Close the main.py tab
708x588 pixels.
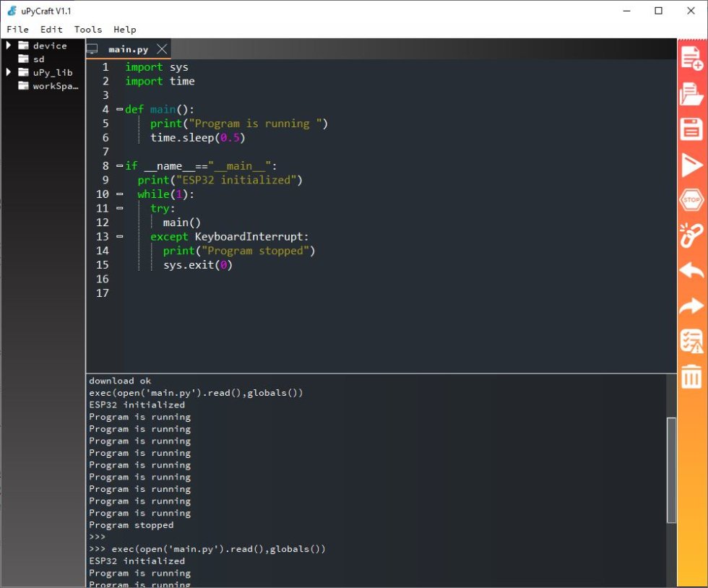point(162,49)
